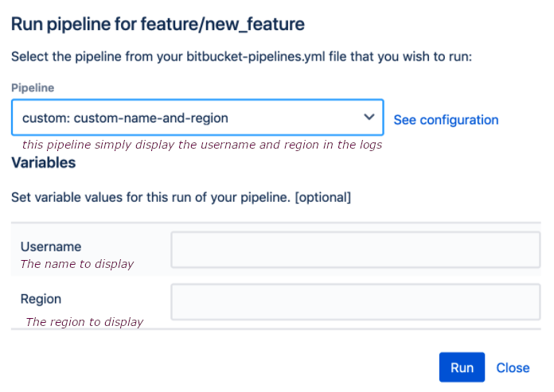554x392 pixels.
Task: Focus the Region text field
Action: tap(356, 302)
